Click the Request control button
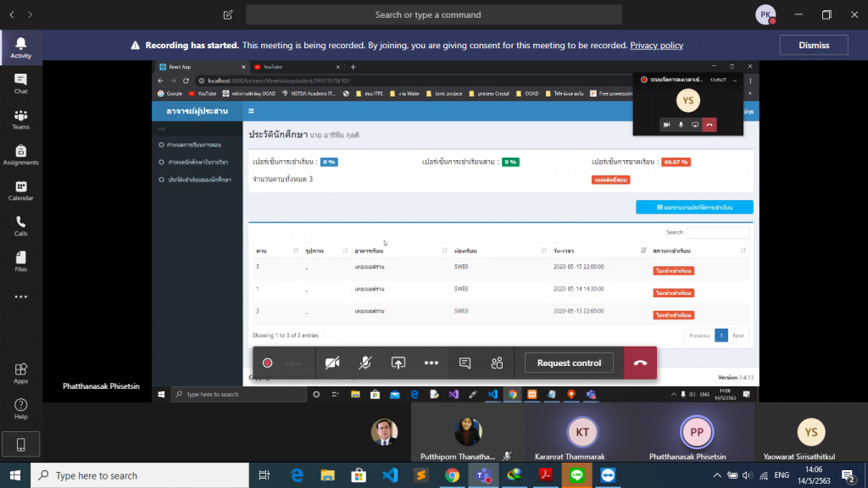The width and height of the screenshot is (868, 488). point(569,363)
